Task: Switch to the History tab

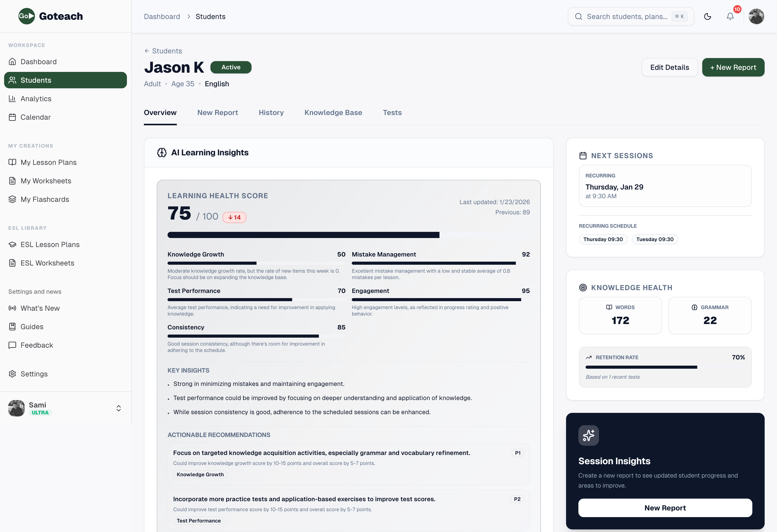Action: 271,113
